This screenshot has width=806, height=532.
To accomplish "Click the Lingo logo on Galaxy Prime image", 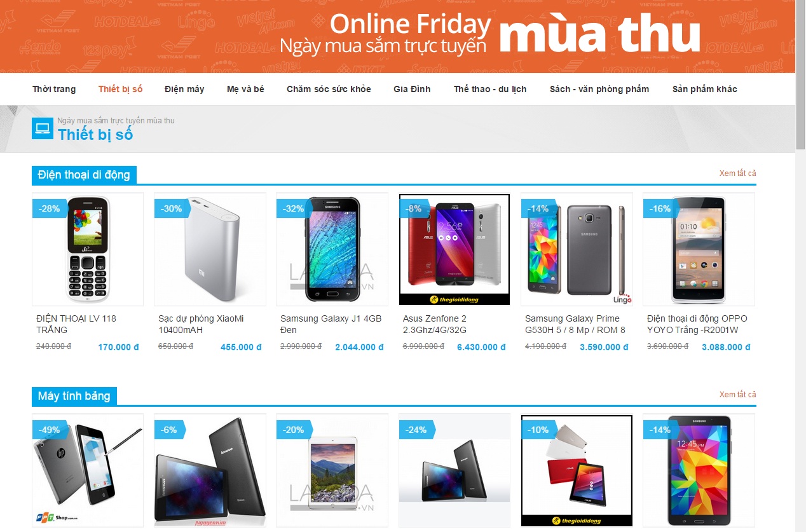I will (622, 299).
